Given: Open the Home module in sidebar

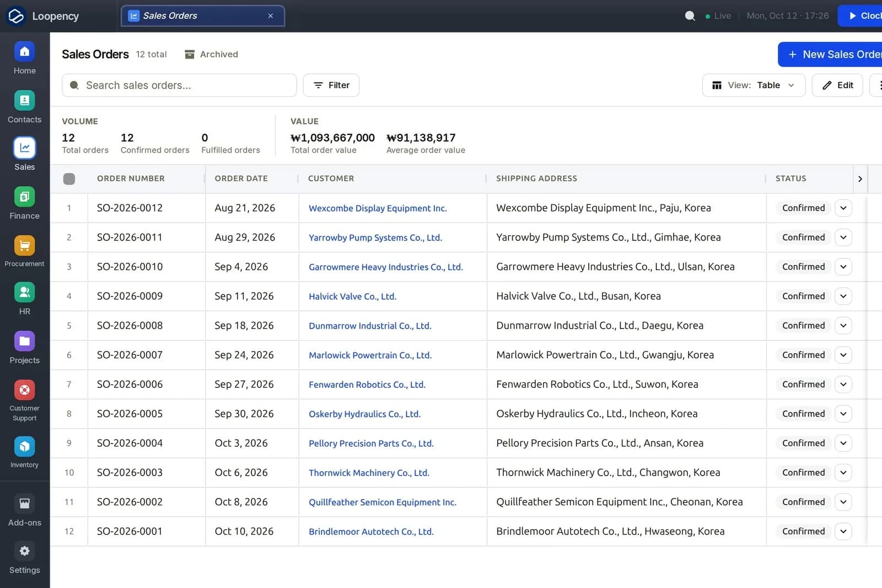Looking at the screenshot, I should click(x=24, y=58).
